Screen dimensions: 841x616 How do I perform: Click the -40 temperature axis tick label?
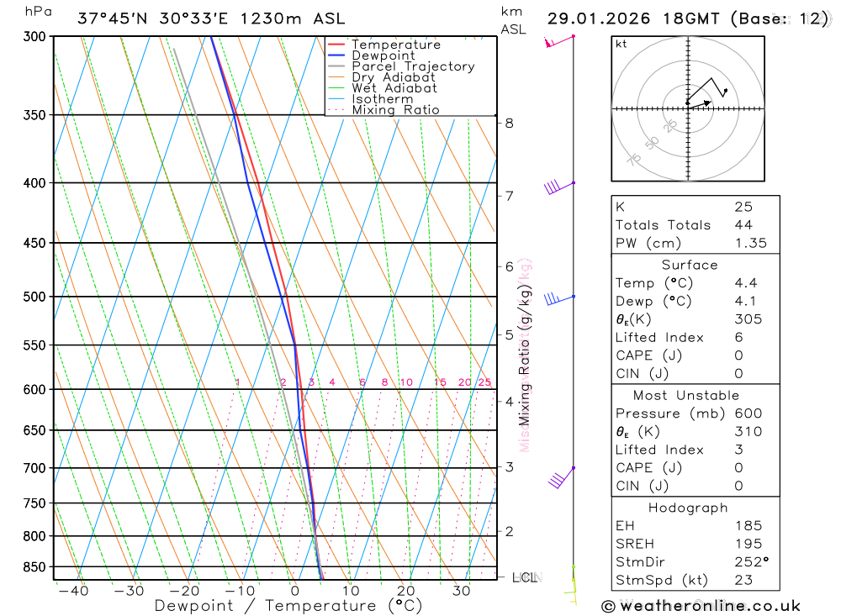[73, 591]
